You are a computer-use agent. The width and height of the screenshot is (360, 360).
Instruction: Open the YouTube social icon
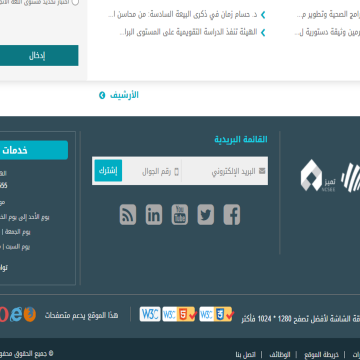click(x=180, y=215)
